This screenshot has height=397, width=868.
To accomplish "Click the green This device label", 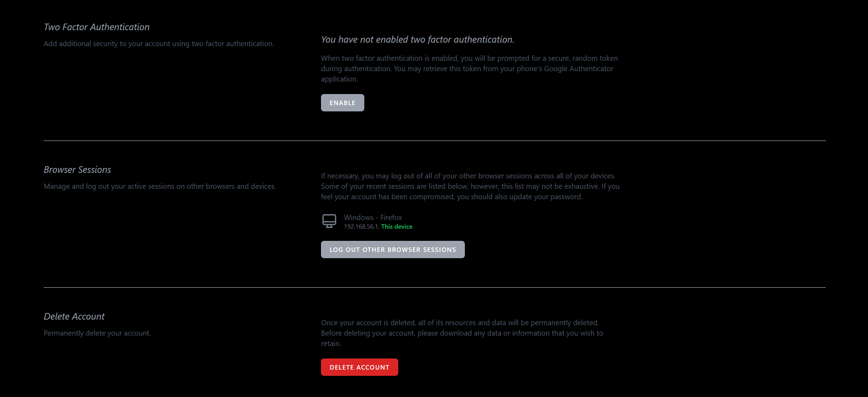I will point(397,226).
